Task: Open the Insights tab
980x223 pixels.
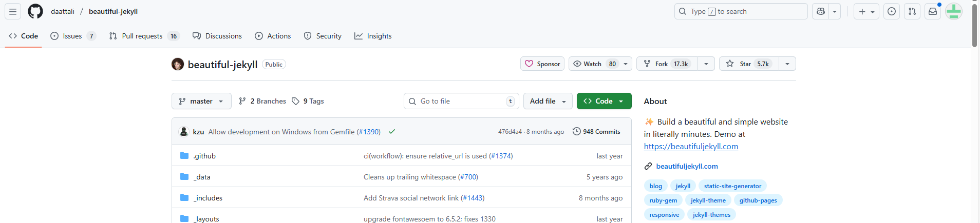Action: [x=373, y=36]
